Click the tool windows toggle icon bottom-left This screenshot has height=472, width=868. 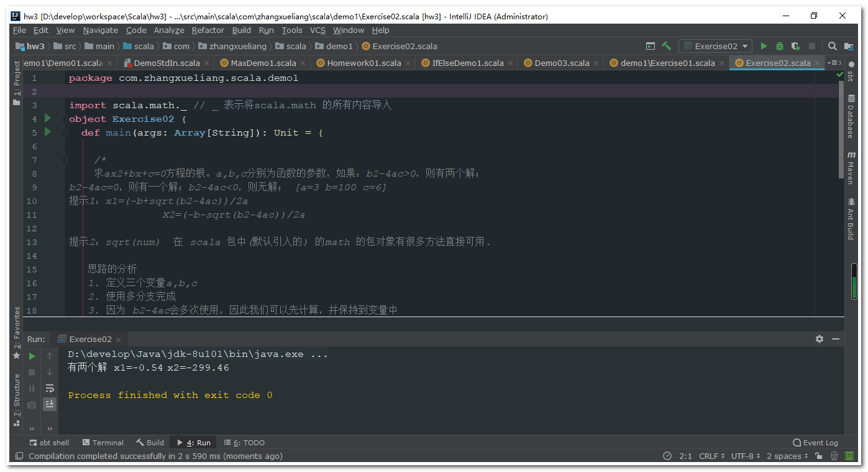click(19, 456)
